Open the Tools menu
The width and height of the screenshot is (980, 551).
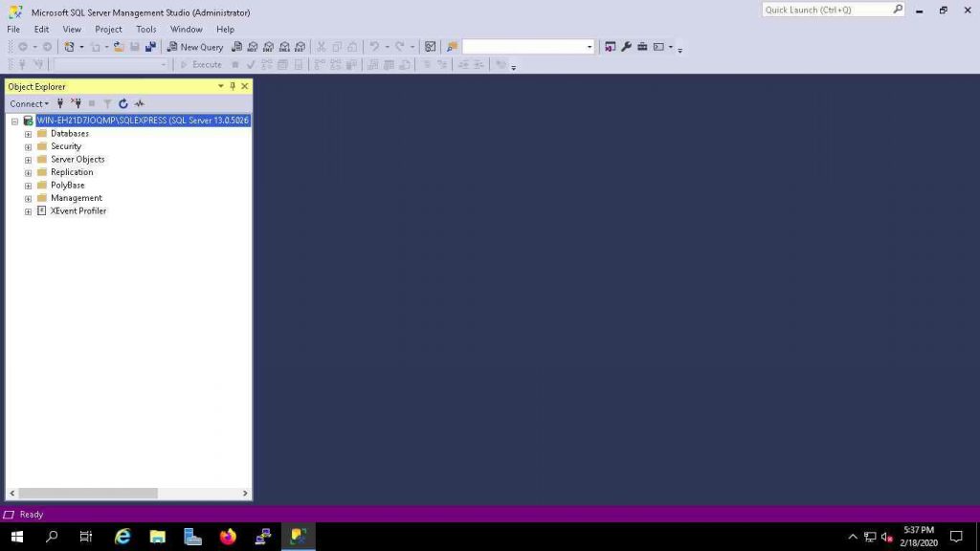click(x=145, y=29)
